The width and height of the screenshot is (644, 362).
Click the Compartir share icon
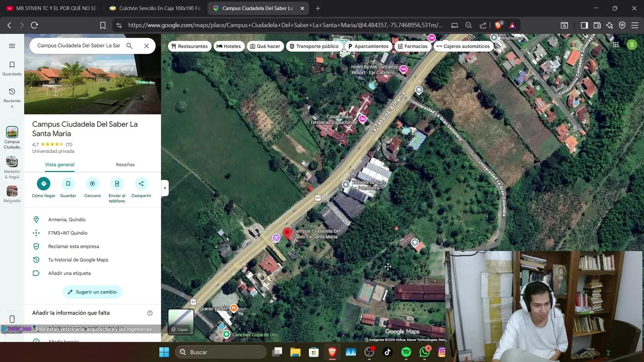pyautogui.click(x=141, y=184)
